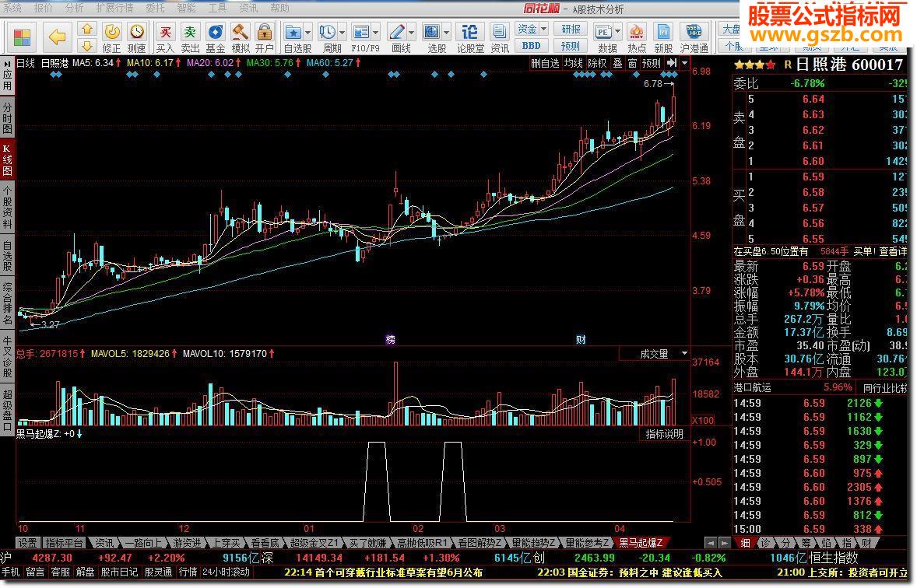Click the 买入 buy icon
The height and width of the screenshot is (588, 917).
(166, 38)
